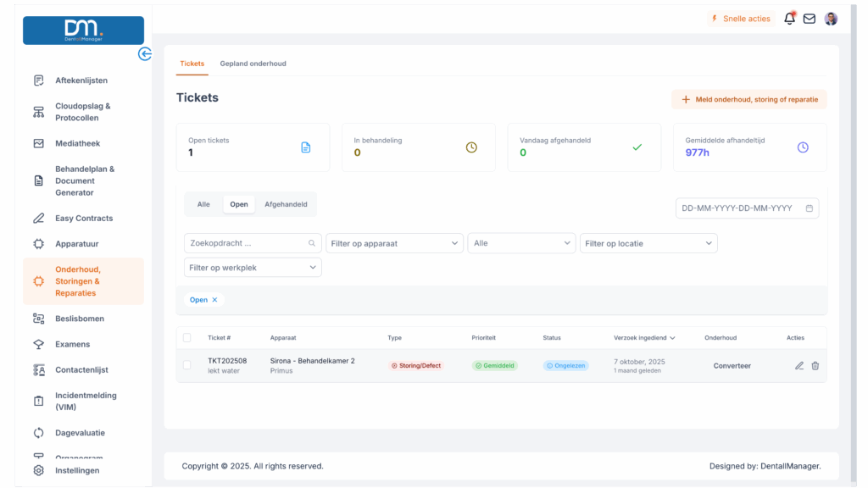This screenshot has width=868, height=488.
Task: Click the Apparatuur sidebar icon
Action: coord(39,244)
